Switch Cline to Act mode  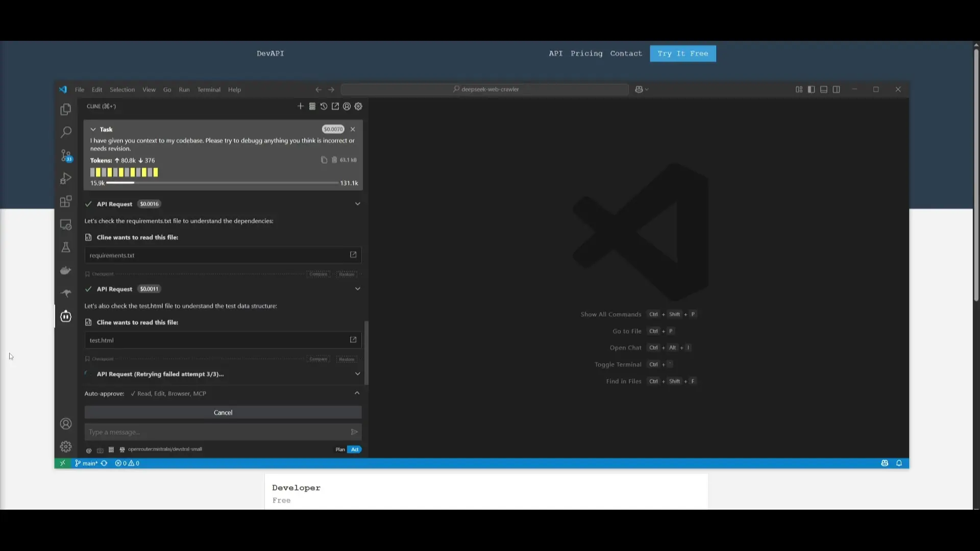point(355,449)
